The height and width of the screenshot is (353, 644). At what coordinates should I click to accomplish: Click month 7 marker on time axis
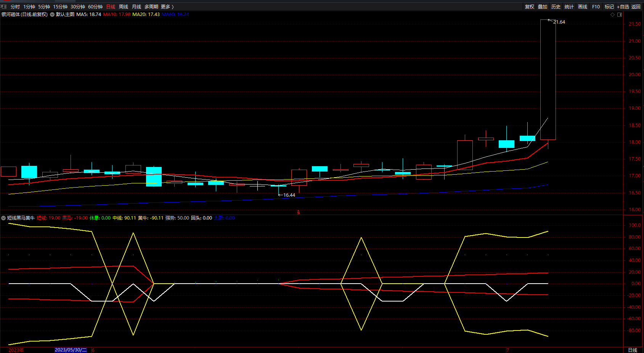(x=508, y=350)
